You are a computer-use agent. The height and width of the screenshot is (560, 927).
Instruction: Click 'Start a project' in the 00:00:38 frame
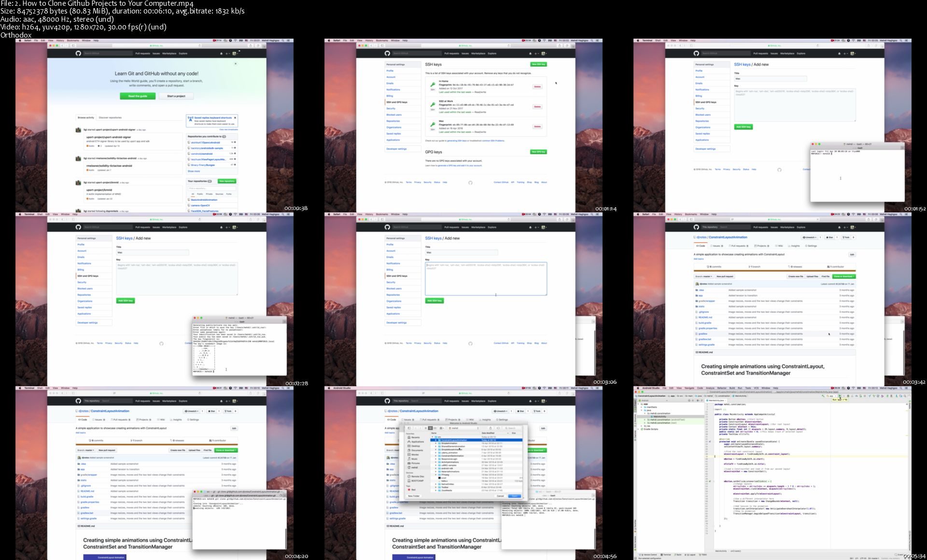(x=176, y=96)
